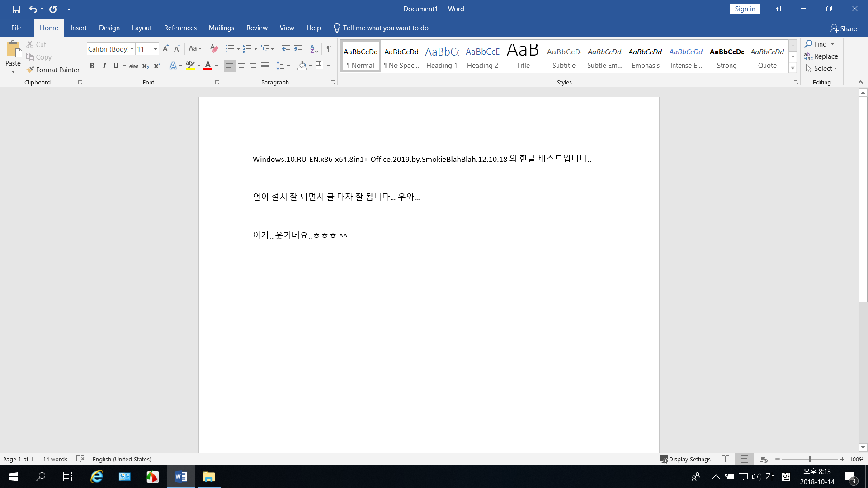Viewport: 868px width, 488px height.
Task: Switch to the Design tab
Action: pos(109,28)
